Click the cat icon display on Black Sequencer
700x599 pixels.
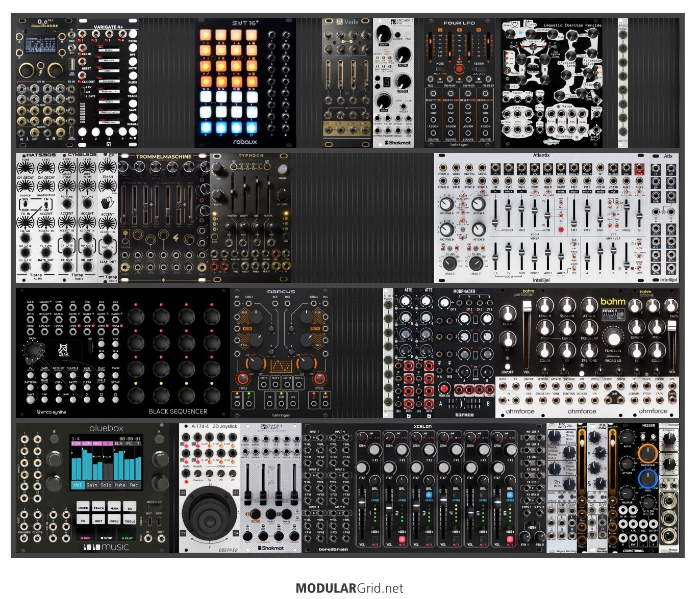click(63, 350)
